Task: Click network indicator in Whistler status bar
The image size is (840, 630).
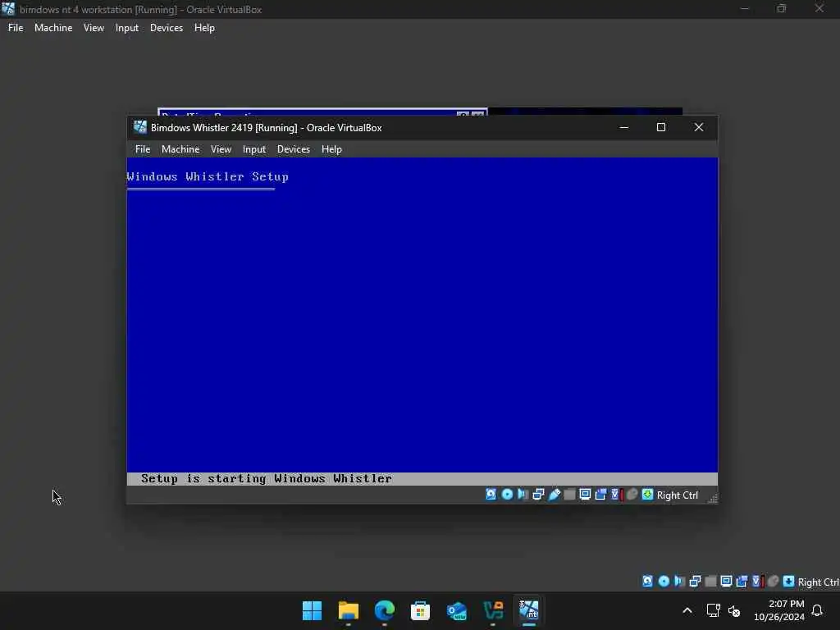Action: 538,495
